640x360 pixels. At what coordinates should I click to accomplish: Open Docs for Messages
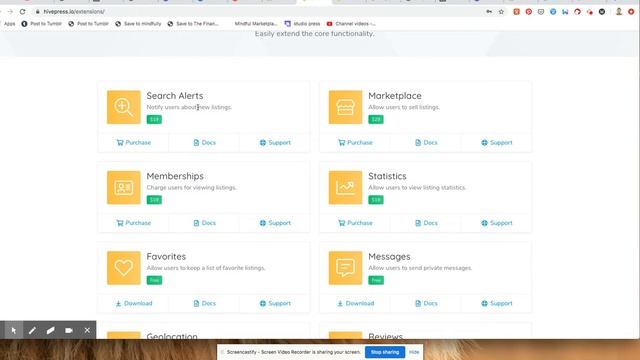point(426,303)
